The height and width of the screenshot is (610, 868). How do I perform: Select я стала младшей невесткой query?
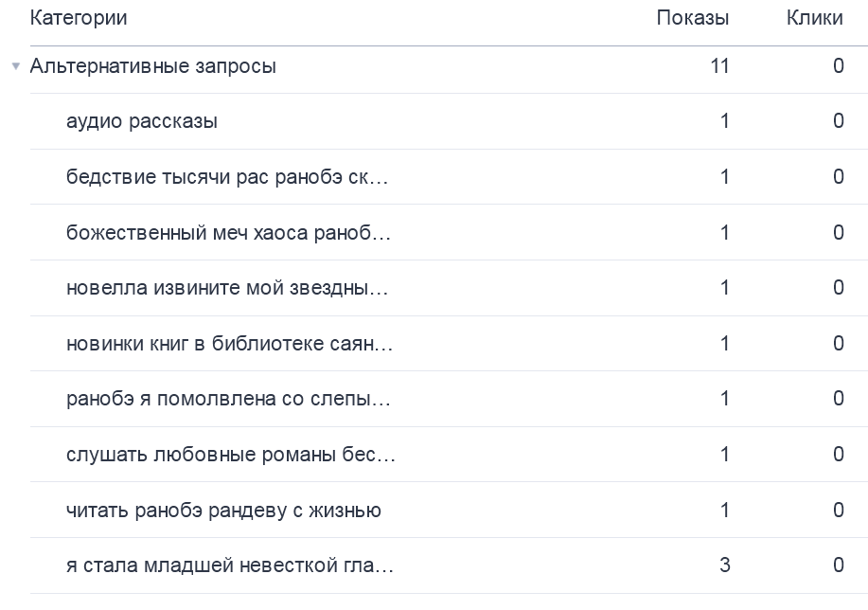coord(230,566)
